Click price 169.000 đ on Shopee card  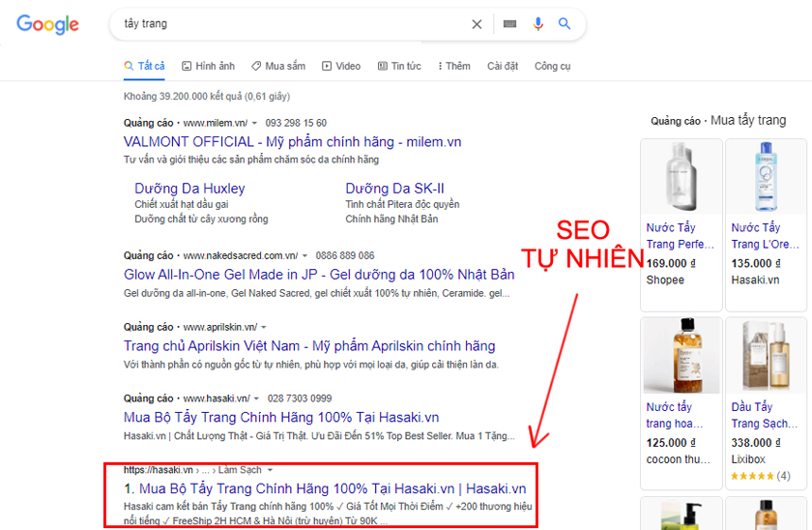click(671, 264)
